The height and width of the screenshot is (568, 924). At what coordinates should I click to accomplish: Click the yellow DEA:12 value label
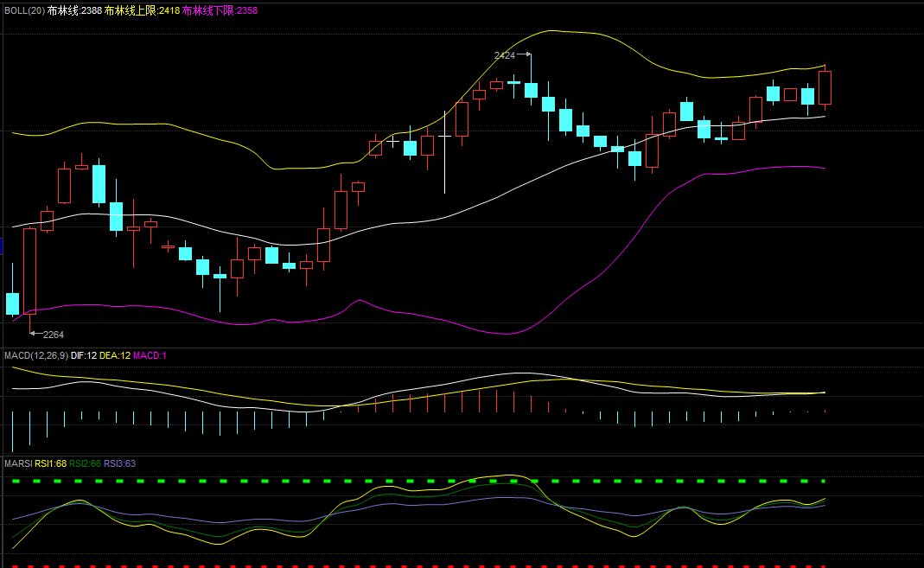tap(115, 355)
